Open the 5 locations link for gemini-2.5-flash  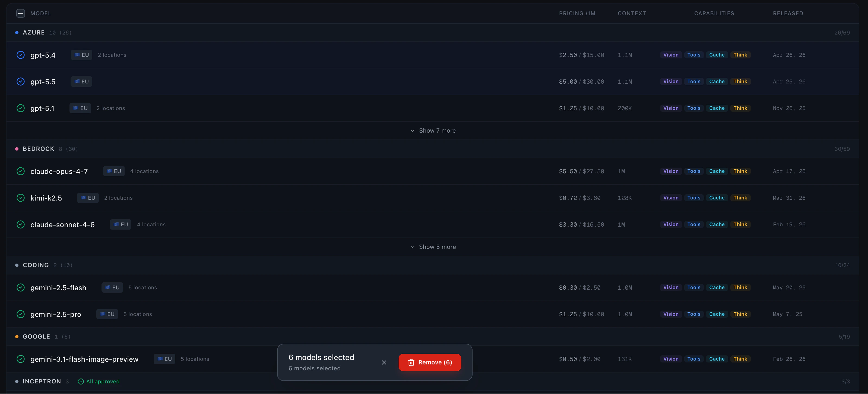pos(142,288)
